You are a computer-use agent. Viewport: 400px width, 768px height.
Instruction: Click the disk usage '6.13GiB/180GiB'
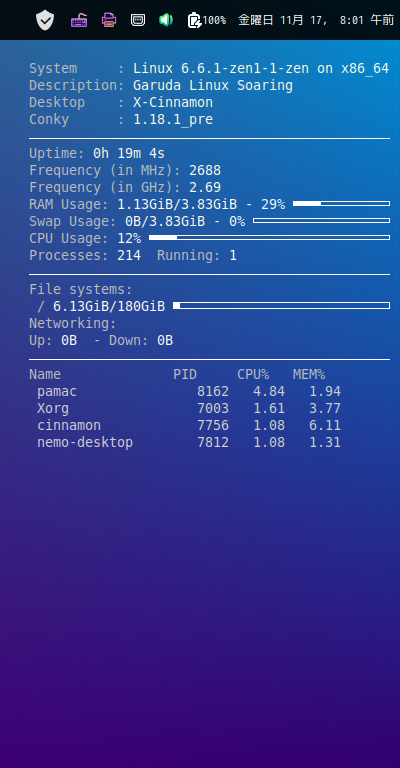click(109, 307)
